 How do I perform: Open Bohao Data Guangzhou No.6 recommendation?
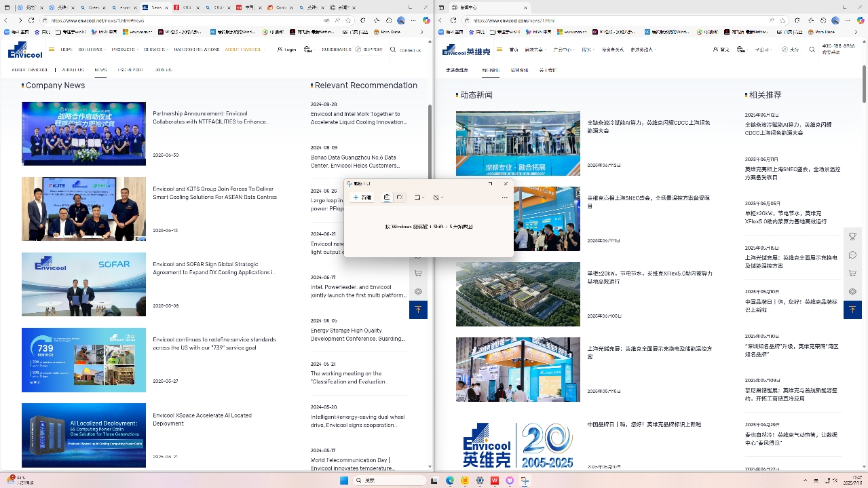click(355, 162)
